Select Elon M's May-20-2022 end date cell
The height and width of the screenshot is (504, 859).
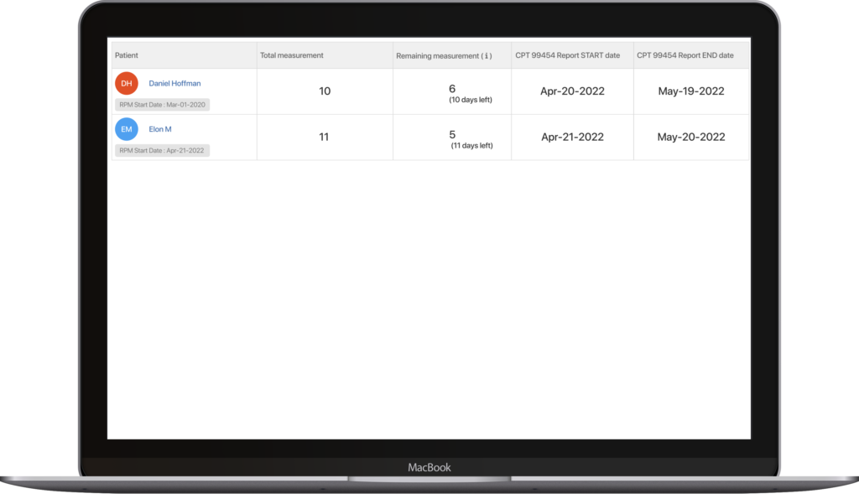pyautogui.click(x=690, y=137)
